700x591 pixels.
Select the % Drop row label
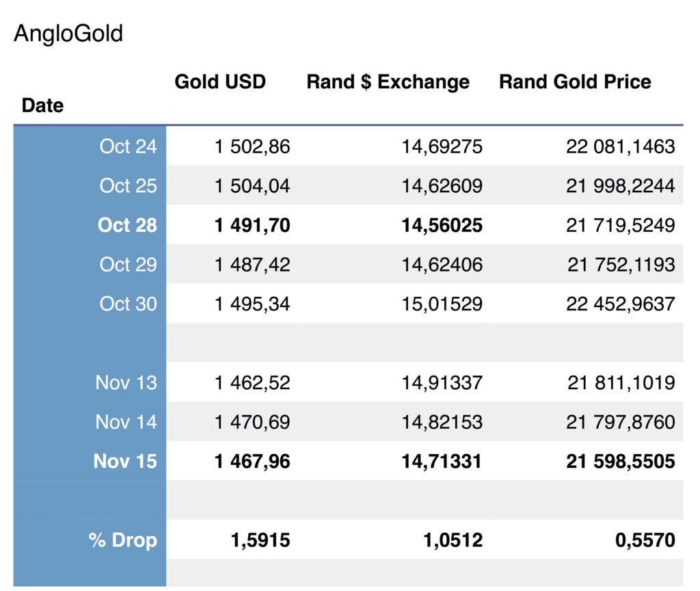pos(123,540)
